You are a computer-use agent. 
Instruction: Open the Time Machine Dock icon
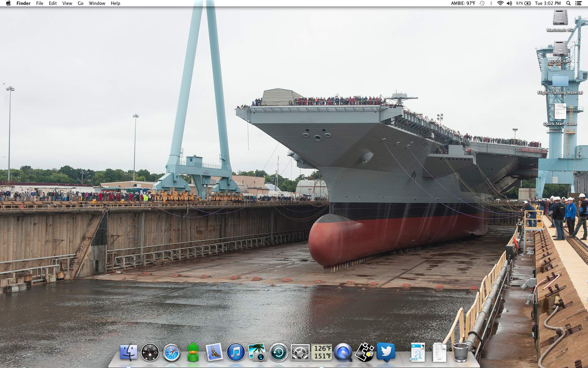coord(278,352)
